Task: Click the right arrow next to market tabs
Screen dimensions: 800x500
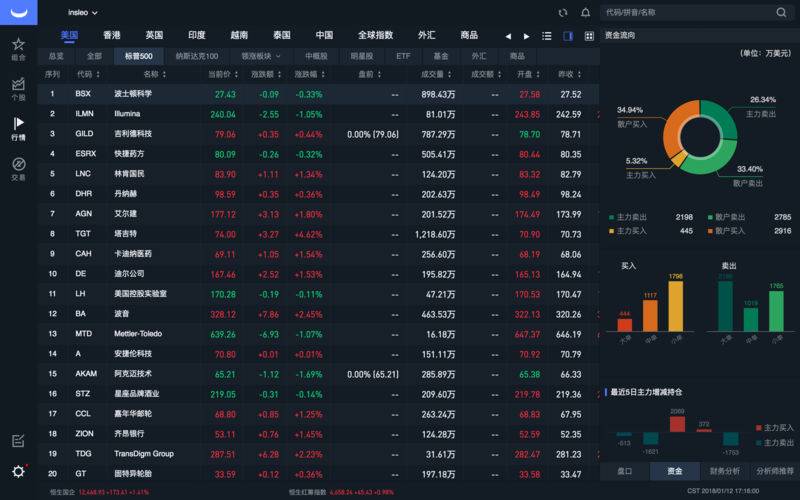Action: [527, 36]
